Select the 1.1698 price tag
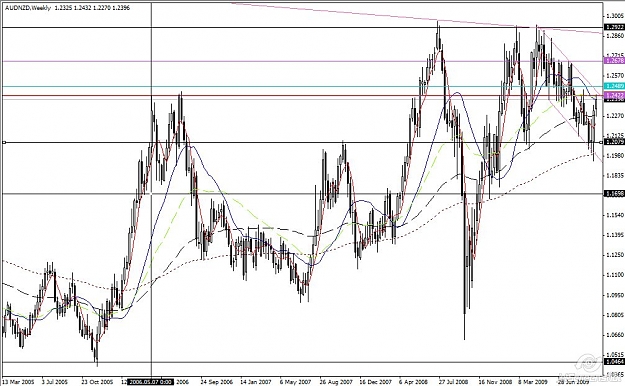625x386 pixels. (615, 193)
